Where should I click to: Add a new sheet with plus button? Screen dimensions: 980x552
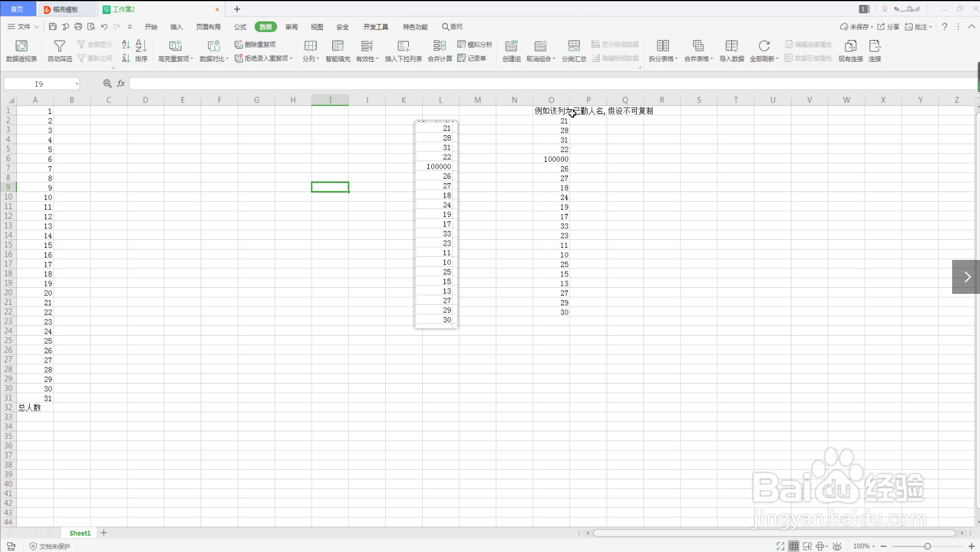tap(104, 533)
